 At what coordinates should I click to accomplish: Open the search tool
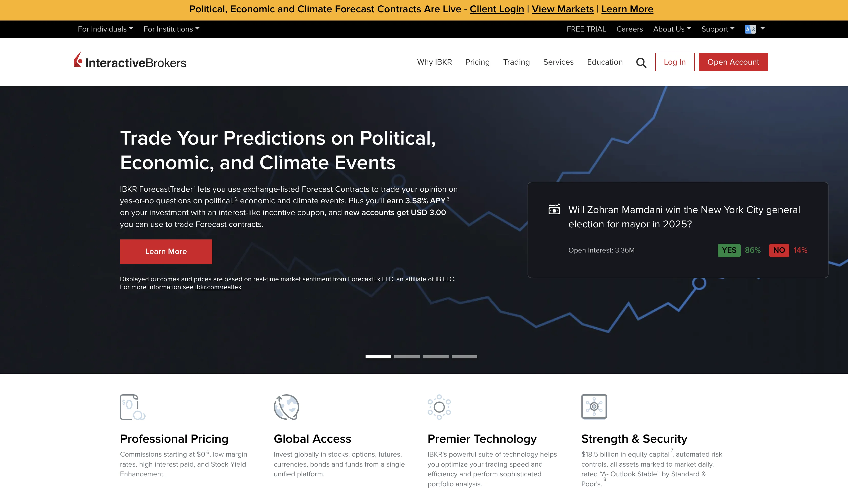pos(641,62)
